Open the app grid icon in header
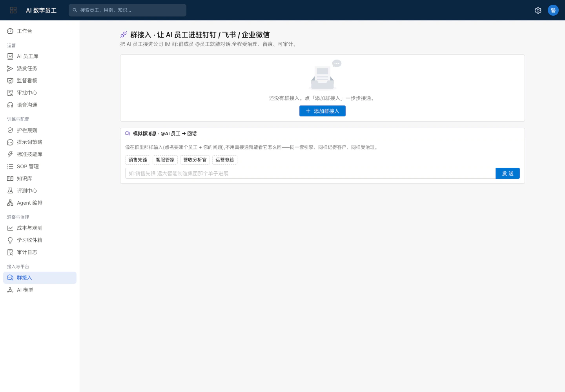565x392 pixels. 13,10
